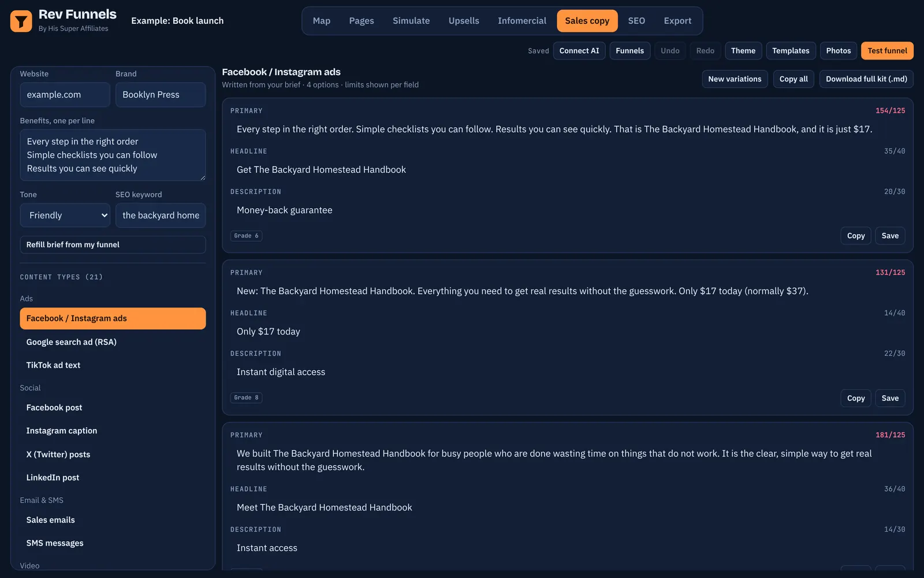Viewport: 924px width, 578px height.
Task: Open Sales emails content type
Action: coord(113,520)
